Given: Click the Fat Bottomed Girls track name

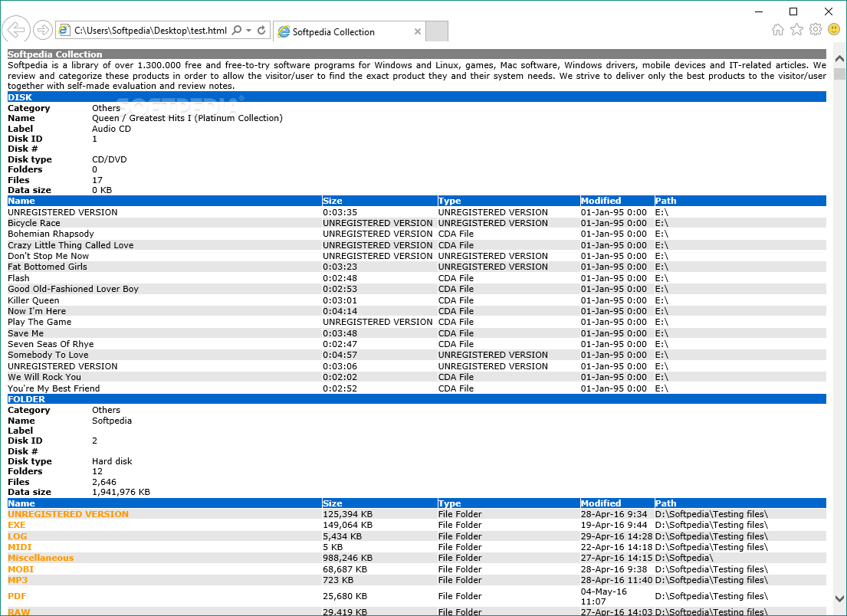Looking at the screenshot, I should (x=47, y=267).
